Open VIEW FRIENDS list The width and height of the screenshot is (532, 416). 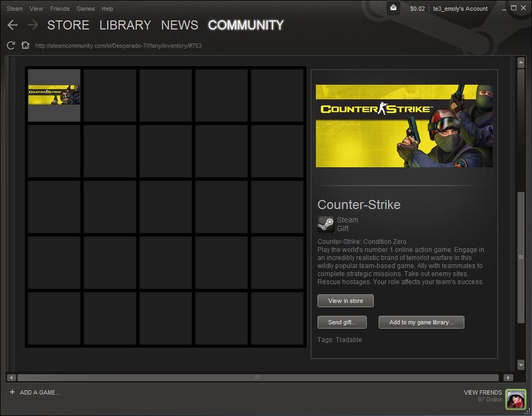483,392
